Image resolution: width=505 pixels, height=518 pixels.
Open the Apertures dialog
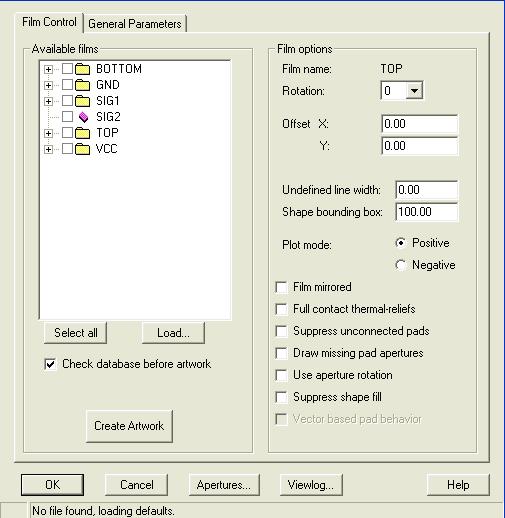pyautogui.click(x=224, y=485)
